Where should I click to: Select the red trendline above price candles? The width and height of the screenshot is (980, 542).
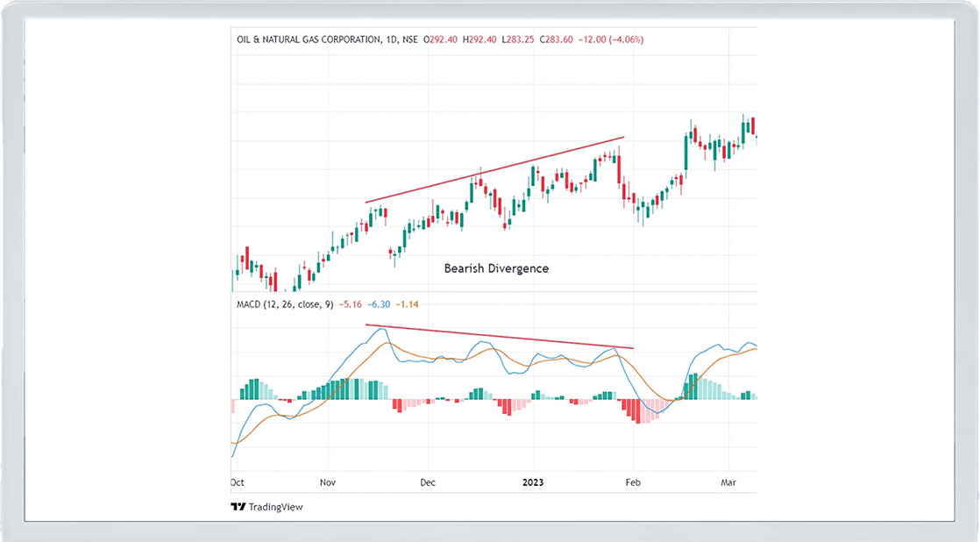coord(494,170)
